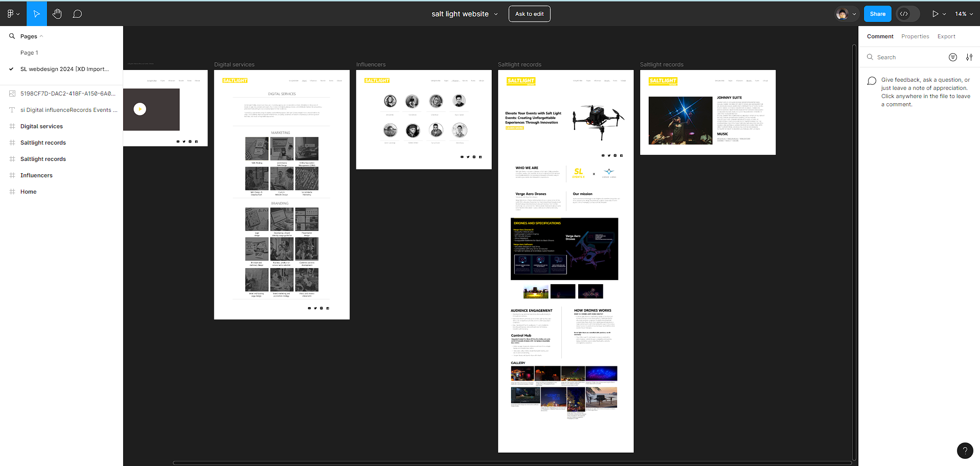Expand the avatar dropdown arrow
The width and height of the screenshot is (980, 466).
click(854, 14)
